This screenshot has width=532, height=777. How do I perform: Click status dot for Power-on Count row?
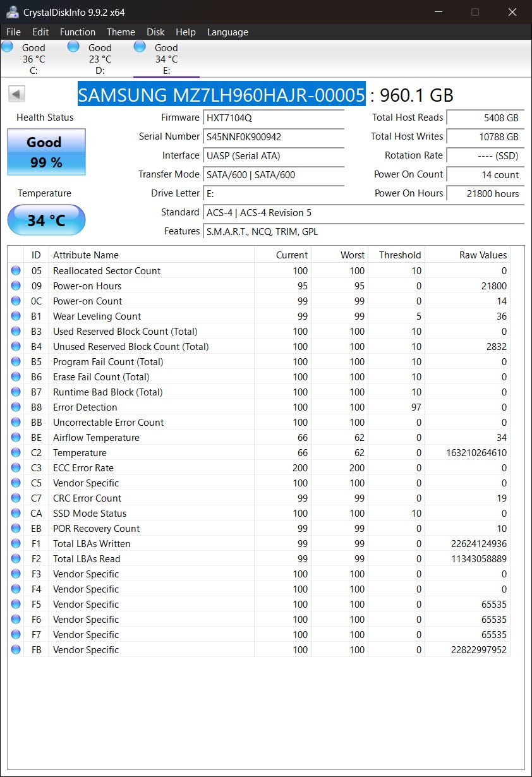(16, 301)
